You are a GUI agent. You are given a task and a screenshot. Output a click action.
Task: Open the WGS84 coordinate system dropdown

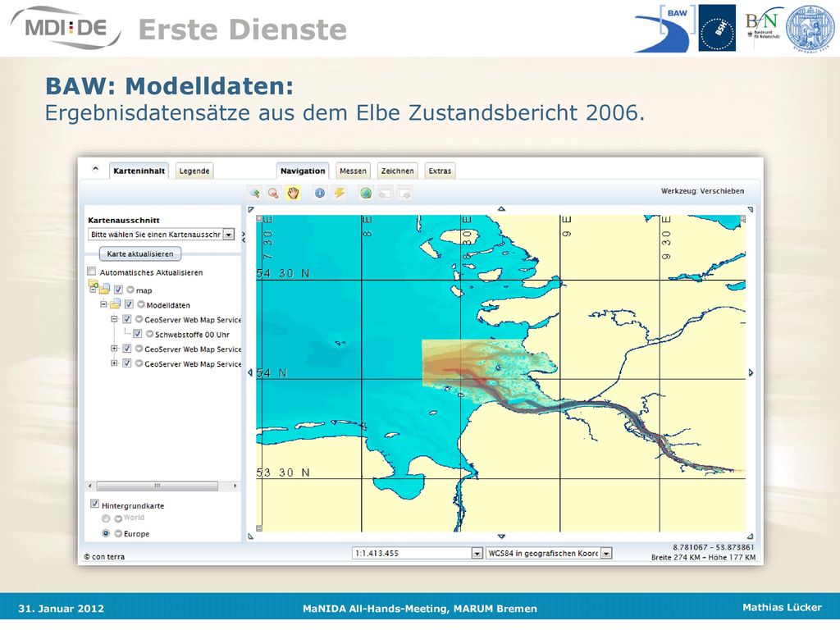click(x=606, y=553)
